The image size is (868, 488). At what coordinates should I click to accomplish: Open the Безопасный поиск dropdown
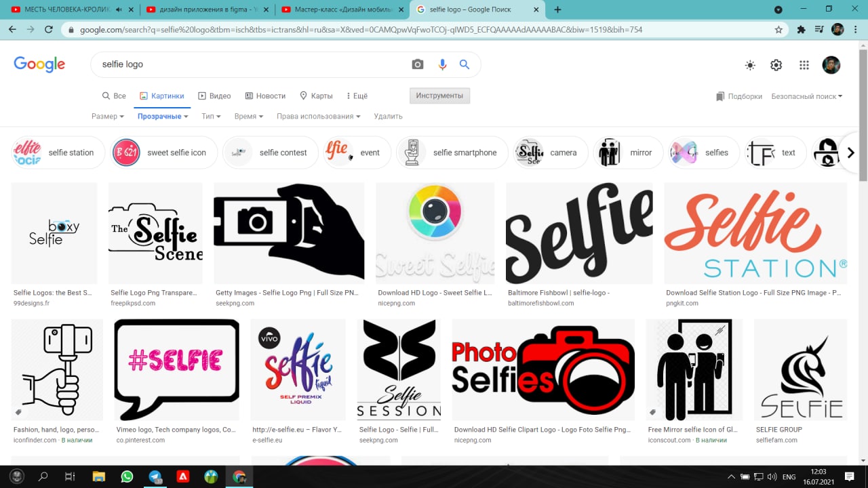[x=806, y=96]
